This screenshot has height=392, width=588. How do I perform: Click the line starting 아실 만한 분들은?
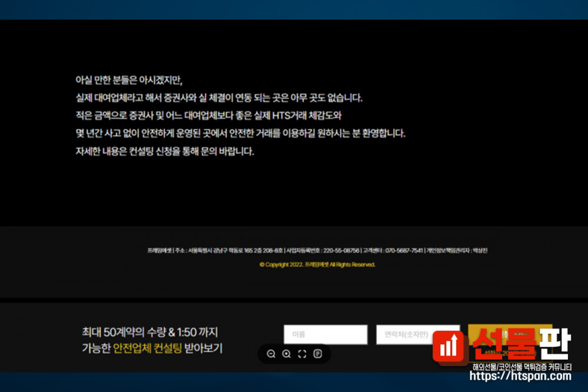click(129, 80)
